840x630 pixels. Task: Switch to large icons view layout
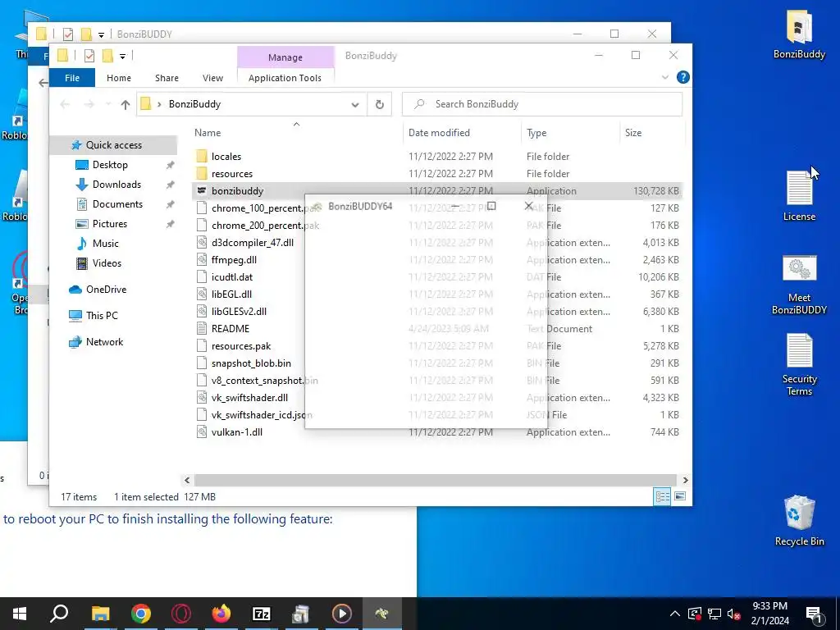pyautogui.click(x=680, y=496)
